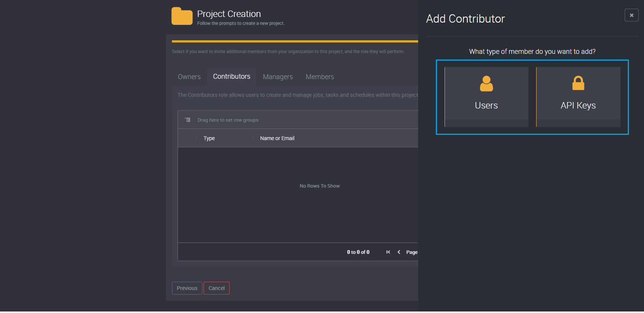Click the 'Project Creation' heading
This screenshot has height=313, width=644.
(229, 14)
